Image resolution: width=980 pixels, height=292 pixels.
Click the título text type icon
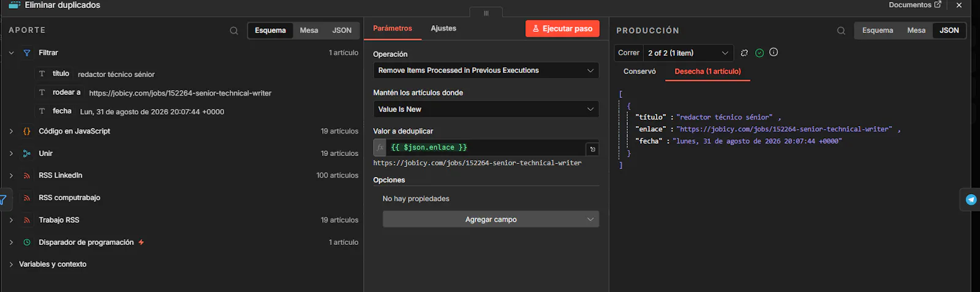42,73
